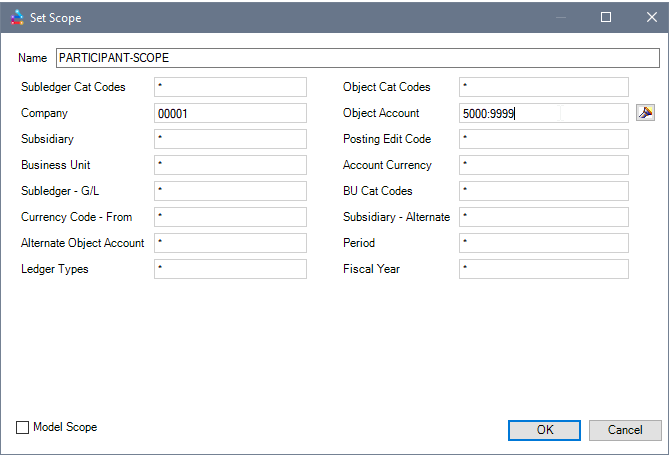Screen dimensions: 669x457
Task: Focus the Fiscal Year field
Action: [543, 269]
